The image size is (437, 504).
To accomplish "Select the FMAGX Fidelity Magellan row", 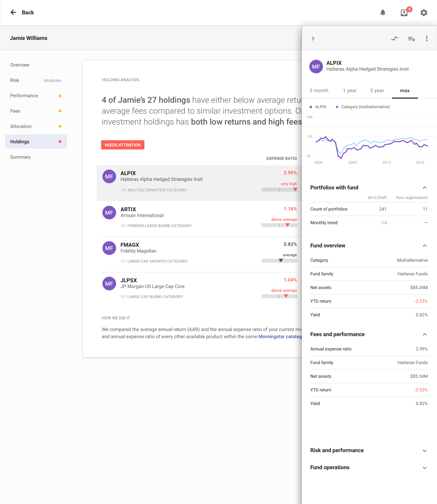I will tap(199, 254).
